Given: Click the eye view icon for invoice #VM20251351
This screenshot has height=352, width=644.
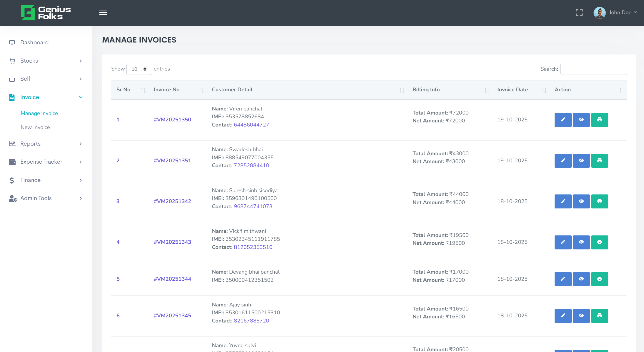Looking at the screenshot, I should (x=581, y=160).
